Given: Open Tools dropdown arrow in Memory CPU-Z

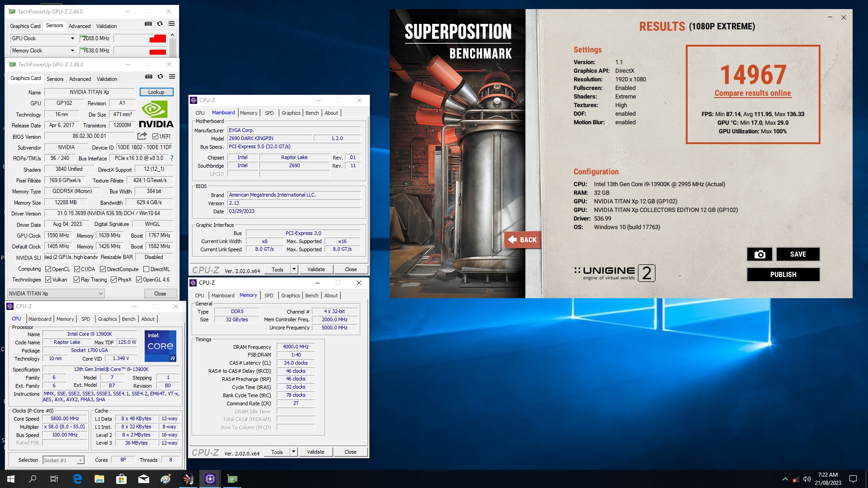Looking at the screenshot, I should point(293,452).
